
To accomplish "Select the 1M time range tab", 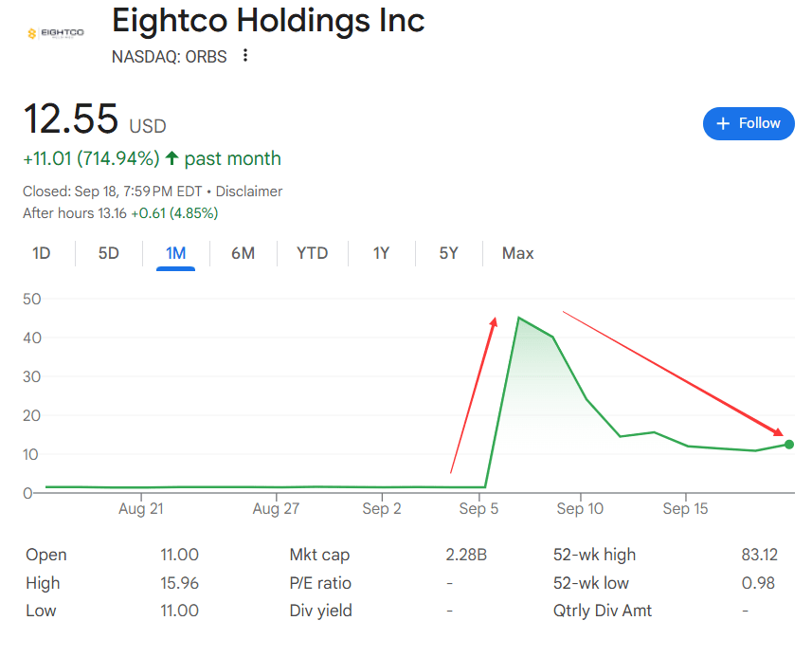I will click(x=175, y=253).
